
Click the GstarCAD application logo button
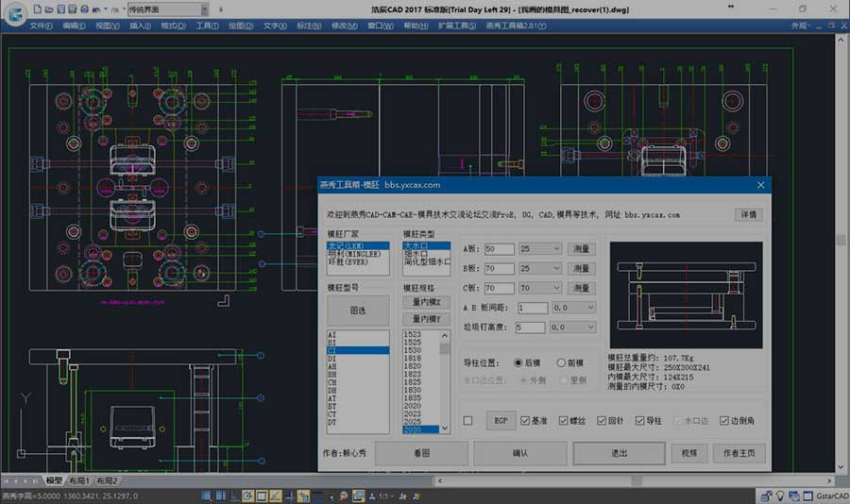click(x=13, y=15)
